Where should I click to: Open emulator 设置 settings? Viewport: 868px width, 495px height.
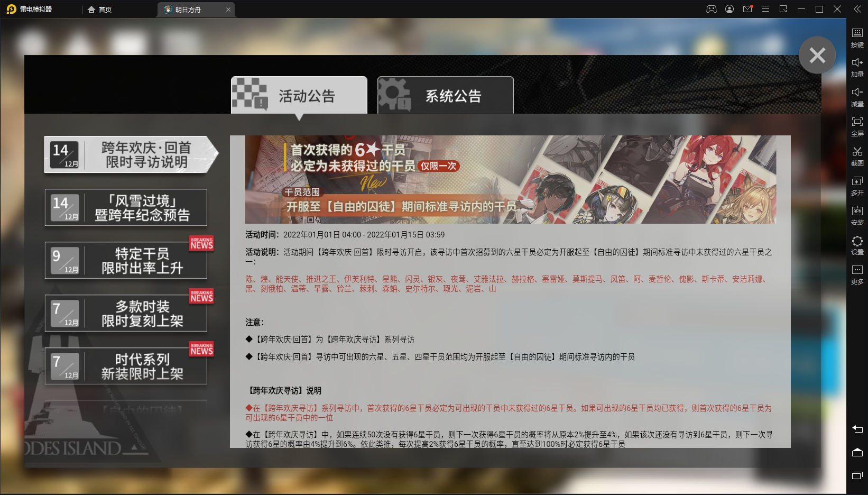(857, 245)
